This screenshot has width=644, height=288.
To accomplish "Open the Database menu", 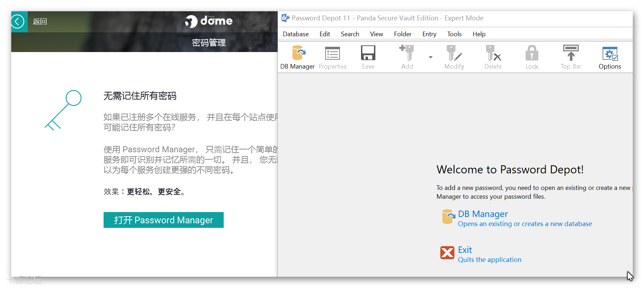I will pos(296,34).
